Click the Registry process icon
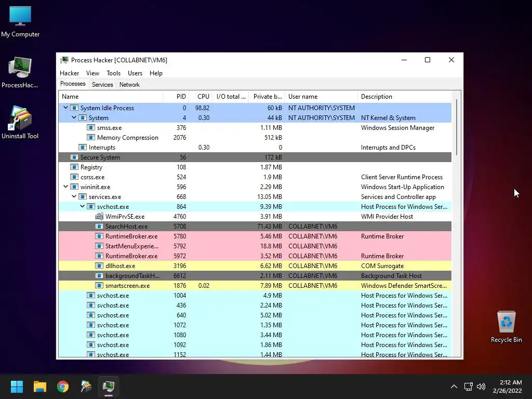Image resolution: width=532 pixels, height=399 pixels. (74, 167)
